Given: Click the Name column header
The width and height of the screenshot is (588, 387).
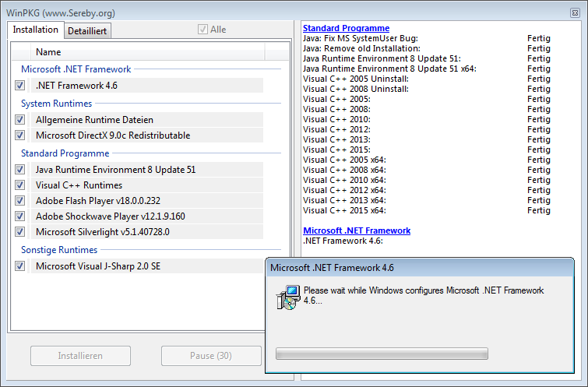Looking at the screenshot, I should 48,52.
